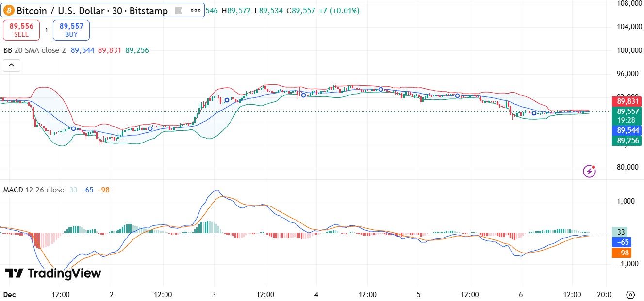Open the flag icon on the symbol toolbar
644x301 pixels.
click(179, 10)
